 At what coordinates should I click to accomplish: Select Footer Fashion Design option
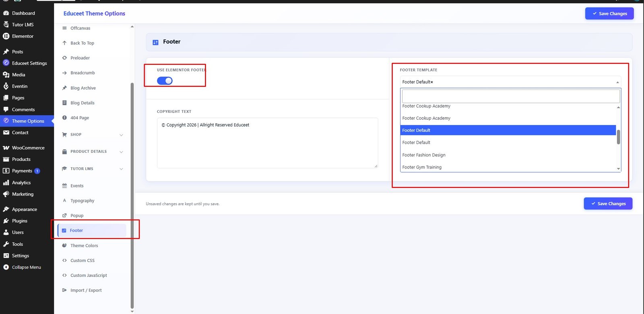[x=508, y=155]
